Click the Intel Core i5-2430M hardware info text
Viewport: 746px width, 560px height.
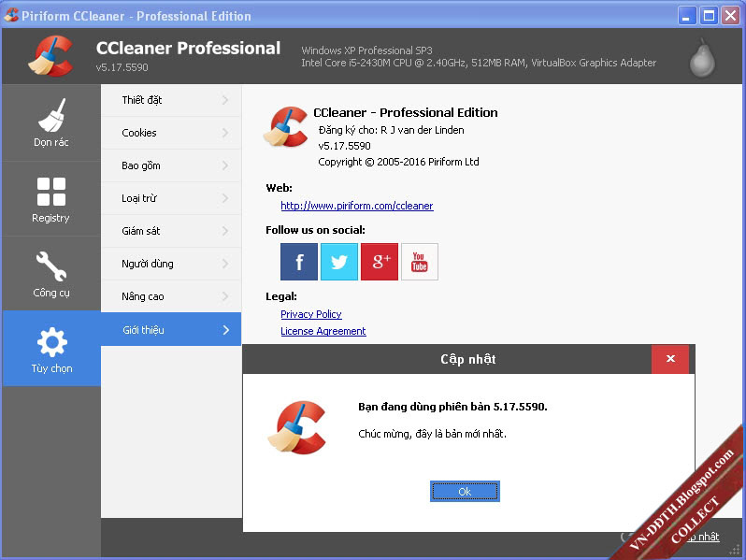479,63
